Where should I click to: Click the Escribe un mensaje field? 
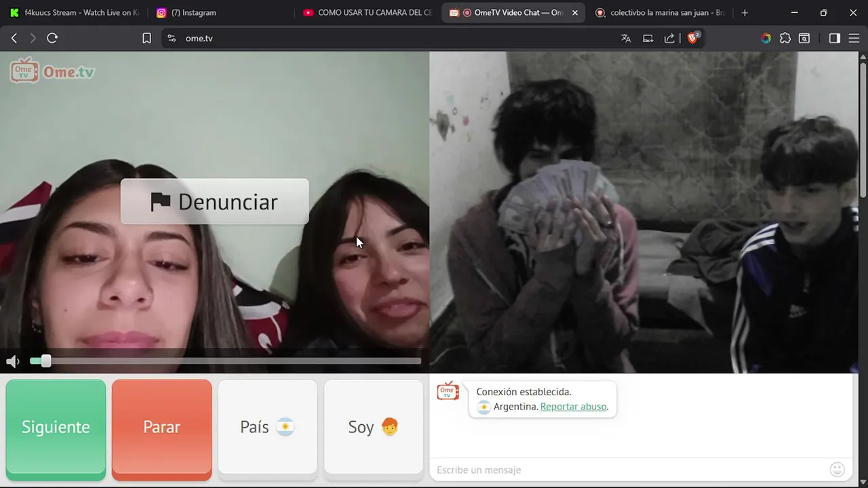[629, 470]
